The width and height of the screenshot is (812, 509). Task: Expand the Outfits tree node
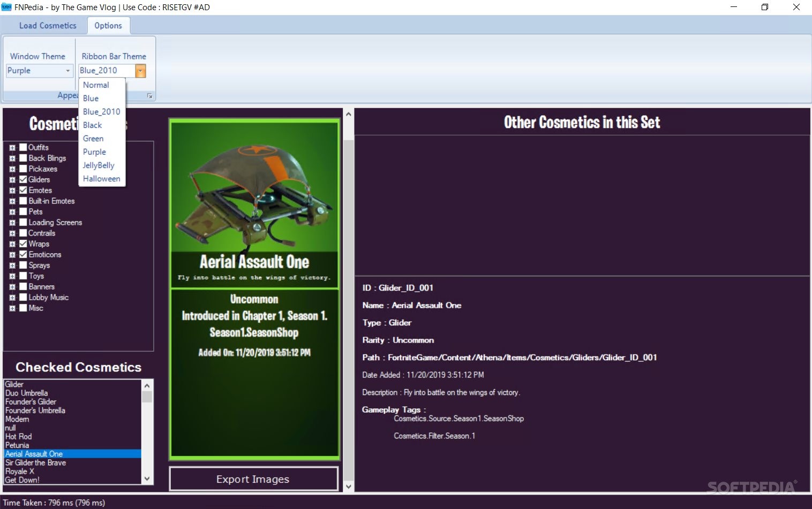12,148
